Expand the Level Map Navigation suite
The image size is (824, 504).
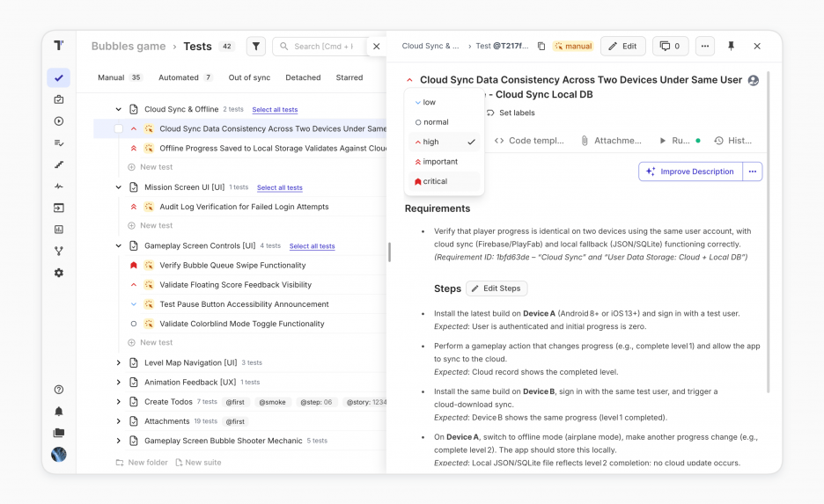tap(118, 362)
